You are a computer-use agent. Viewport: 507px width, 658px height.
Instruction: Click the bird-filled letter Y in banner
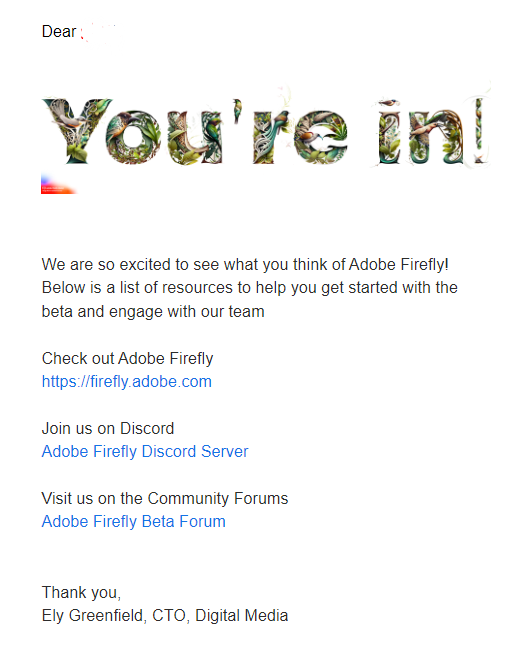pos(76,131)
